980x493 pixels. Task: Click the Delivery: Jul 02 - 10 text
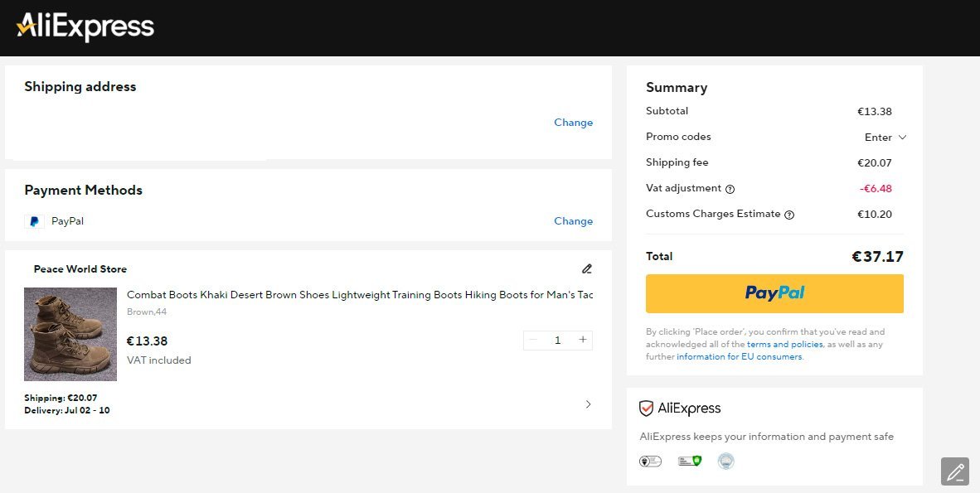(67, 410)
